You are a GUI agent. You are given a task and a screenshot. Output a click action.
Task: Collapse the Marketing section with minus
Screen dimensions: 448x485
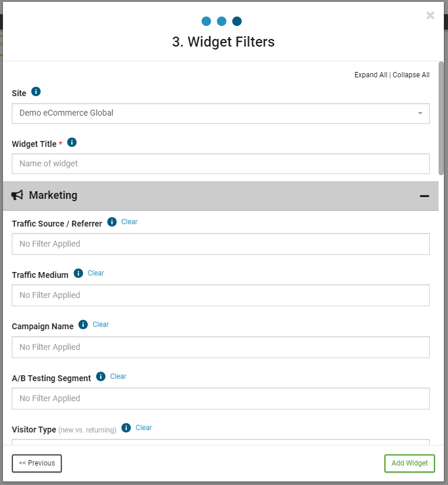[424, 196]
